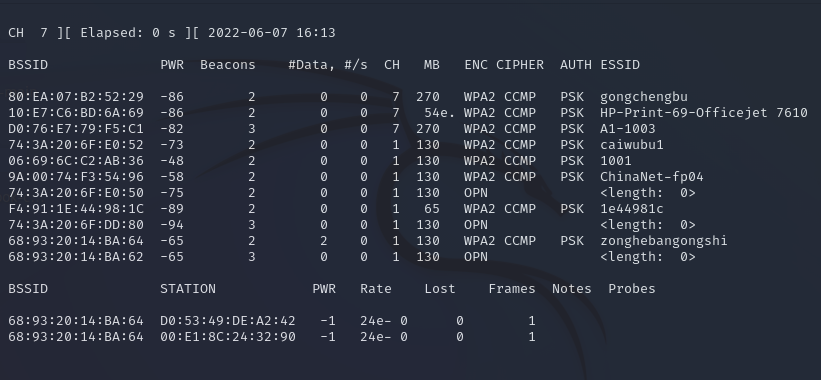The height and width of the screenshot is (380, 821).
Task: Click the ChinaNet-fp04 ESSID
Action: (x=651, y=177)
